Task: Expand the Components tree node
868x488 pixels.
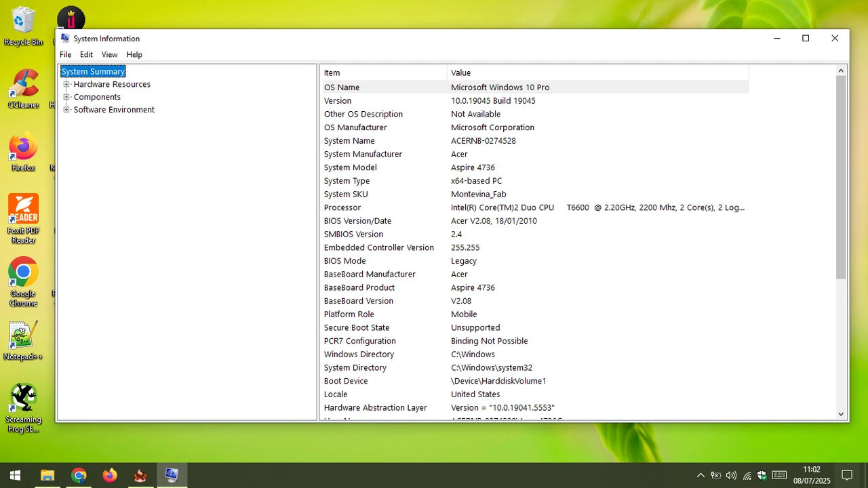Action: [67, 97]
